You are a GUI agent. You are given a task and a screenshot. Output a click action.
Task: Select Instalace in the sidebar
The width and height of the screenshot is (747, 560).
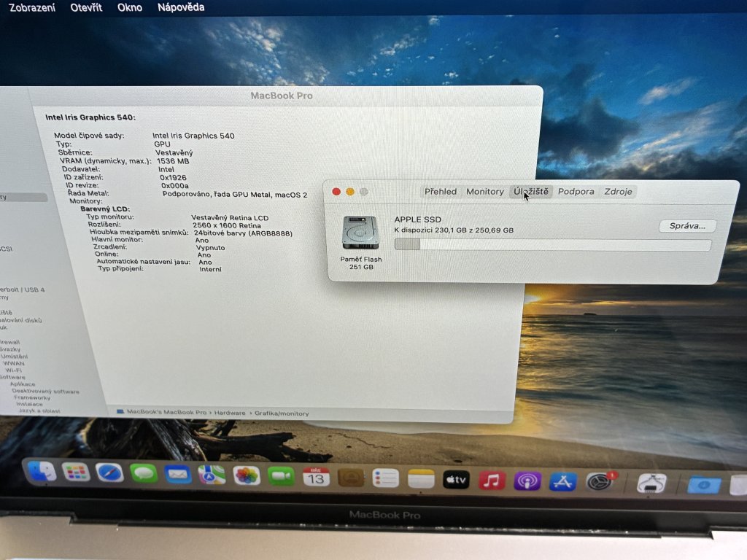(x=29, y=404)
